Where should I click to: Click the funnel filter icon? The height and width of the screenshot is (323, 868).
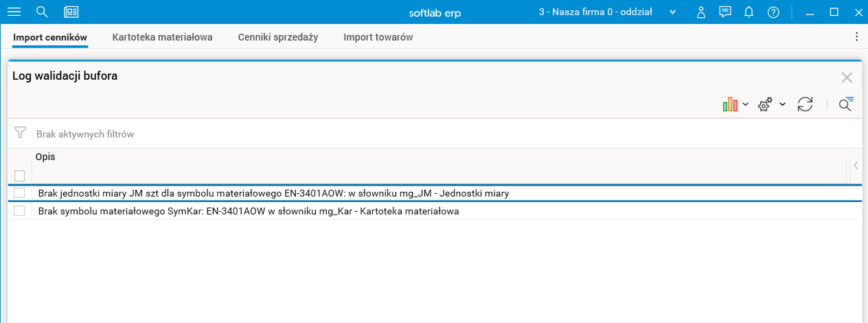pos(20,133)
